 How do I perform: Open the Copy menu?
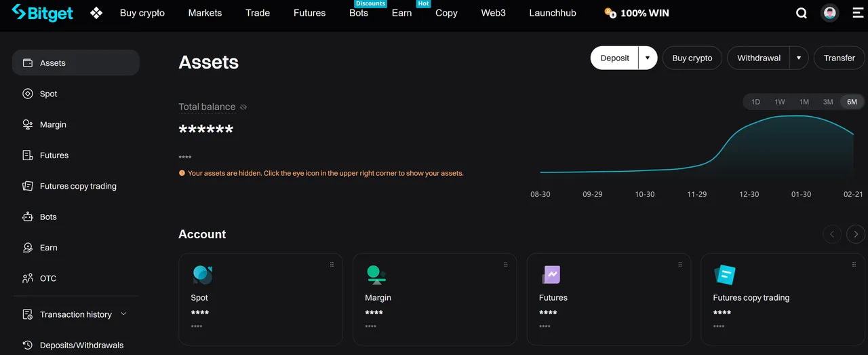pos(446,13)
